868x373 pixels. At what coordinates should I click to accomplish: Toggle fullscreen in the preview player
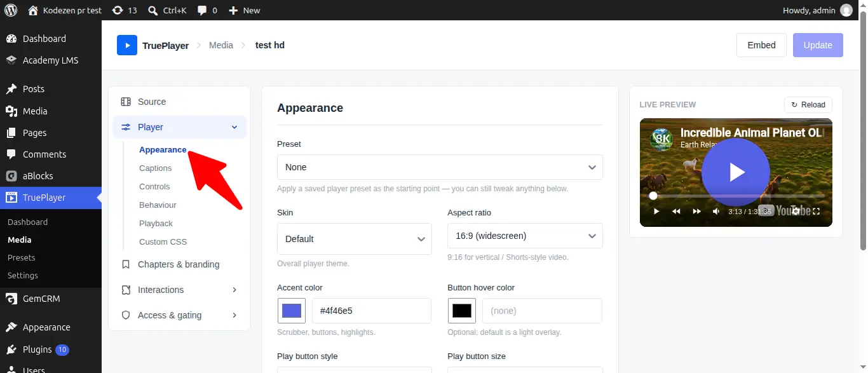(x=817, y=211)
